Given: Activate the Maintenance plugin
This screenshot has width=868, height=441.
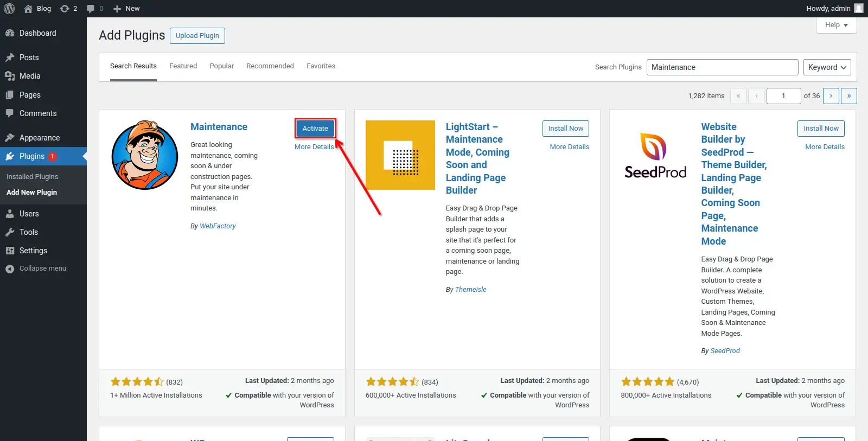Looking at the screenshot, I should pyautogui.click(x=315, y=129).
